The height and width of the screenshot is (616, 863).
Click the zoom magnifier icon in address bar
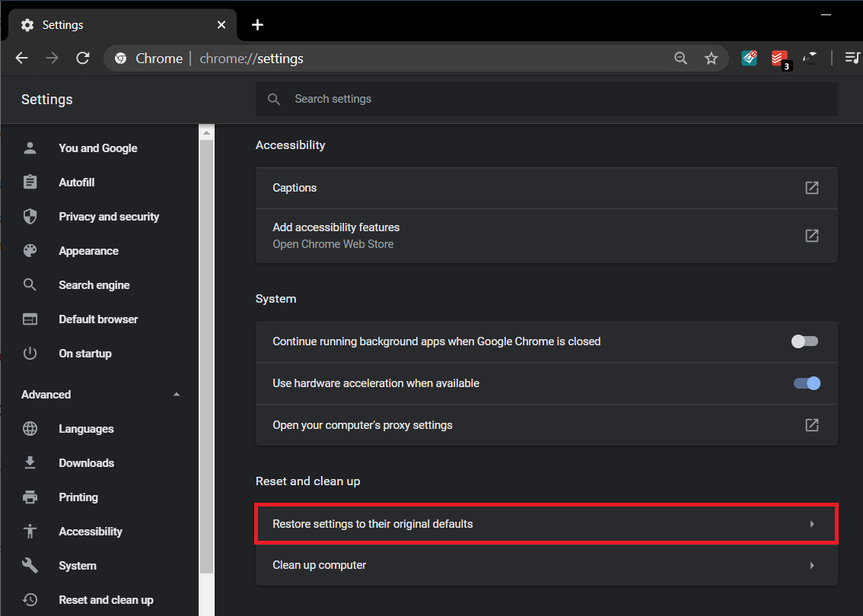pyautogui.click(x=680, y=59)
